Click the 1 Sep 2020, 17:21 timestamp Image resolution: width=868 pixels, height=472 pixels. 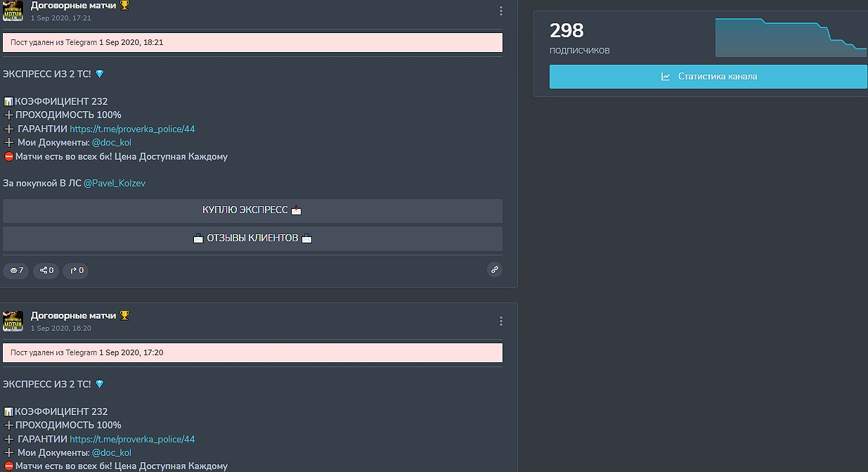[x=61, y=18]
